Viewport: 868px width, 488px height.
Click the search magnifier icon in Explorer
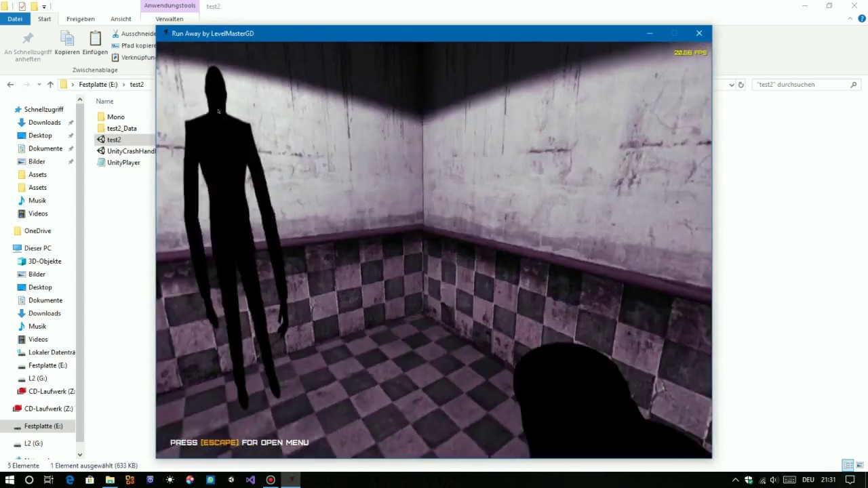point(854,85)
